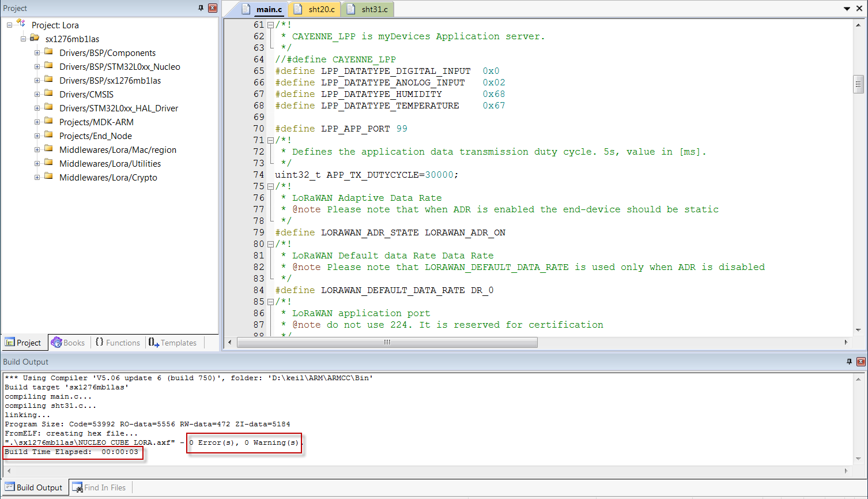Close the Project panel
Viewport: 868px width, 499px height.
tap(213, 8)
